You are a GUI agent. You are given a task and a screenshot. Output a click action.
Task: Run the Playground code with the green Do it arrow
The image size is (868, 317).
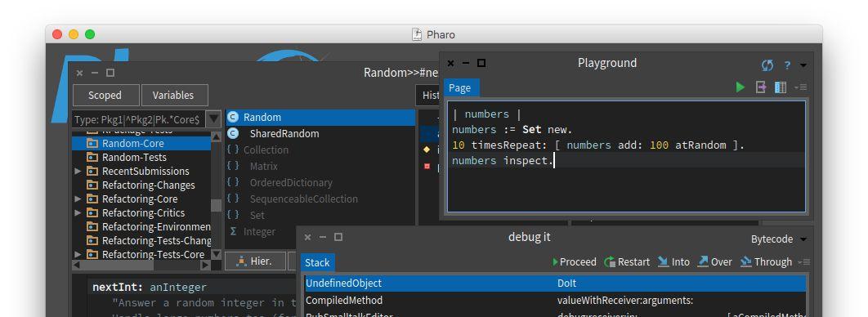point(740,87)
